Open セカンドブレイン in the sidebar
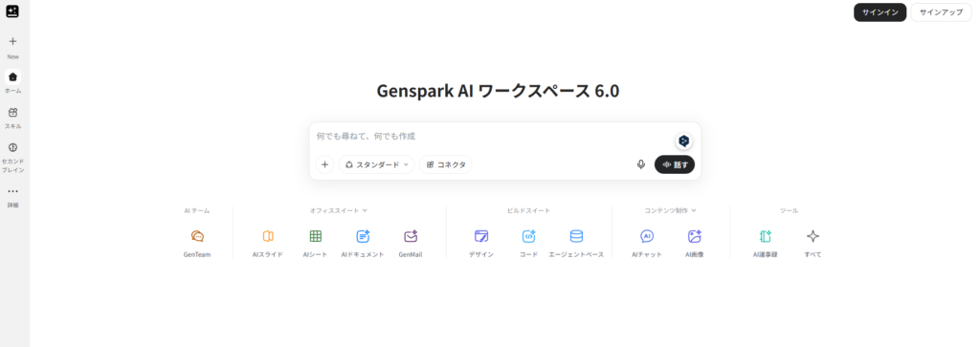The image size is (980, 347). pyautogui.click(x=12, y=158)
